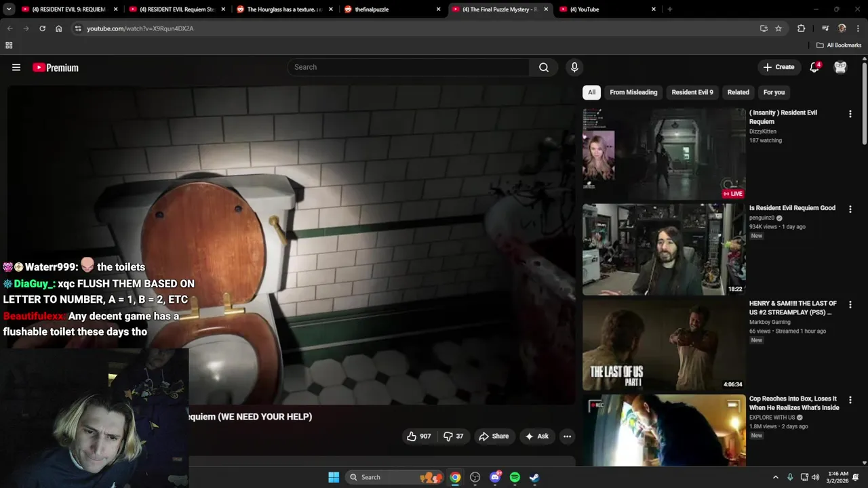Dislike the video with thumbs-down
Viewport: 868px width, 488px height.
(x=453, y=436)
